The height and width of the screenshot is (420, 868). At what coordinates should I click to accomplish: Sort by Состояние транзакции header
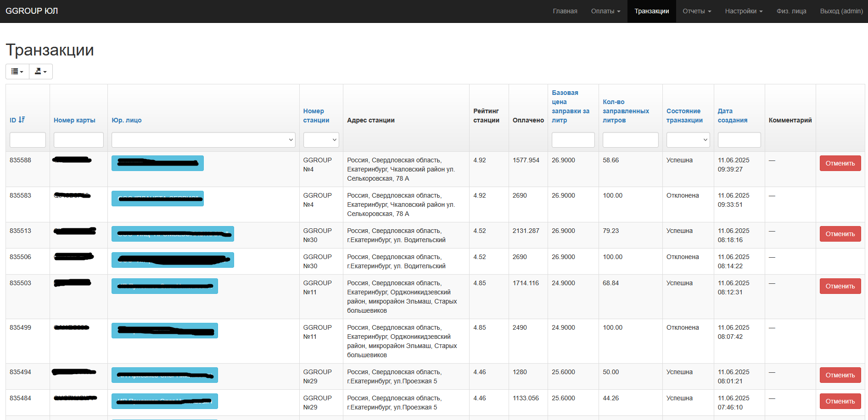684,116
